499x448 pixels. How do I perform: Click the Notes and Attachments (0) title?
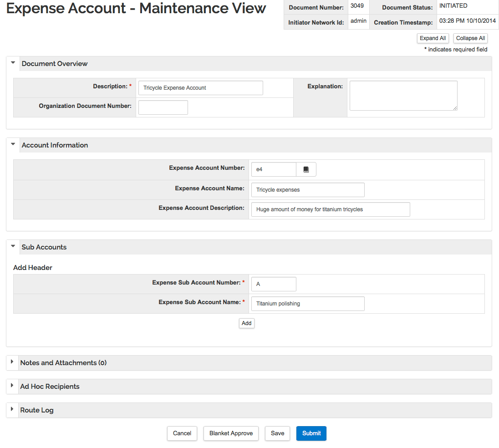click(x=63, y=363)
